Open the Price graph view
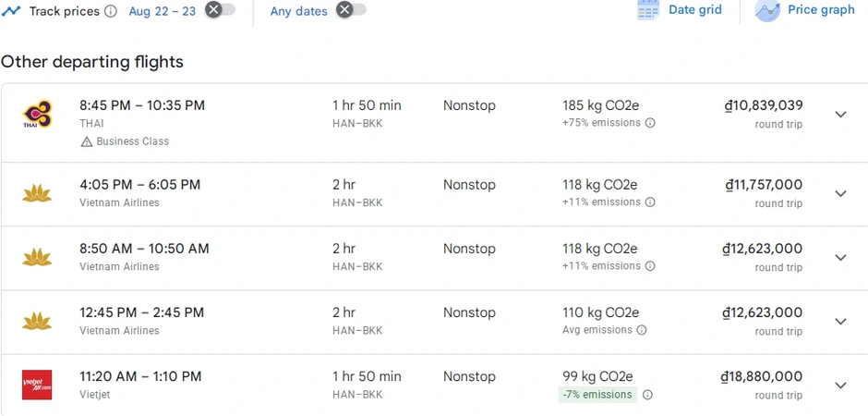868x416 pixels. [805, 10]
